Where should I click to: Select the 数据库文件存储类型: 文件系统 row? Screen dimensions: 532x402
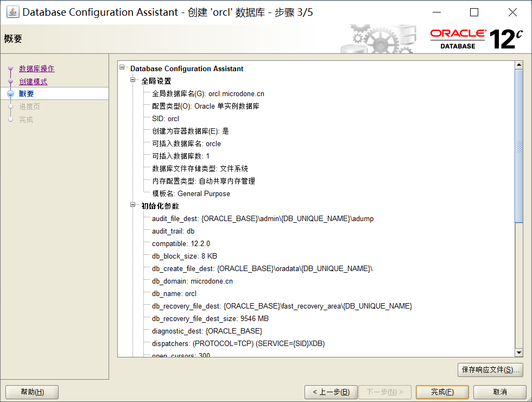[200, 169]
